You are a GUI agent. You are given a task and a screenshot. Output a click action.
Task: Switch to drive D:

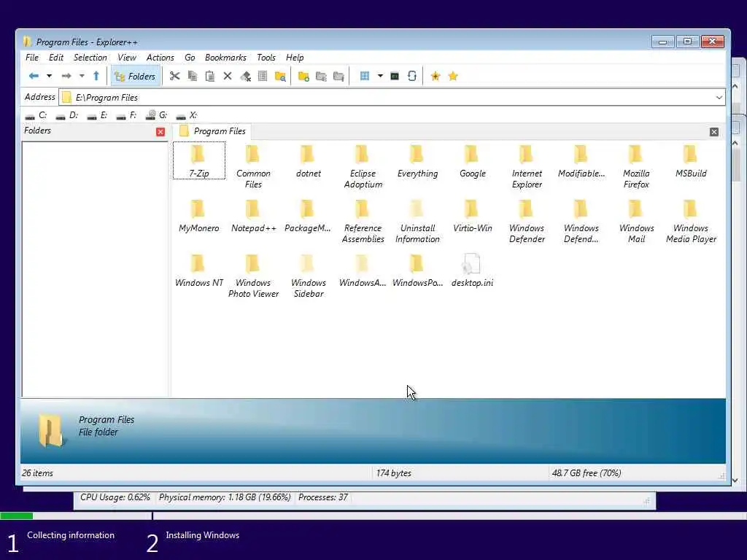(x=66, y=115)
